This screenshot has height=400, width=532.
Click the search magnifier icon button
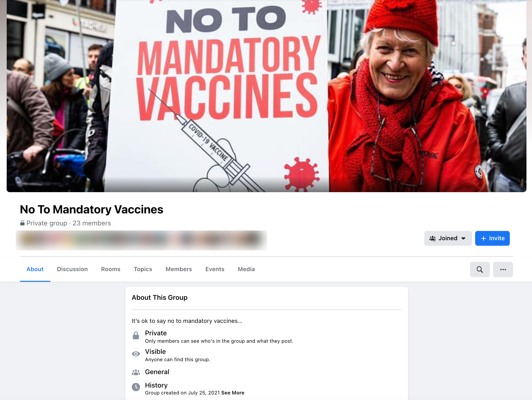pyautogui.click(x=480, y=270)
